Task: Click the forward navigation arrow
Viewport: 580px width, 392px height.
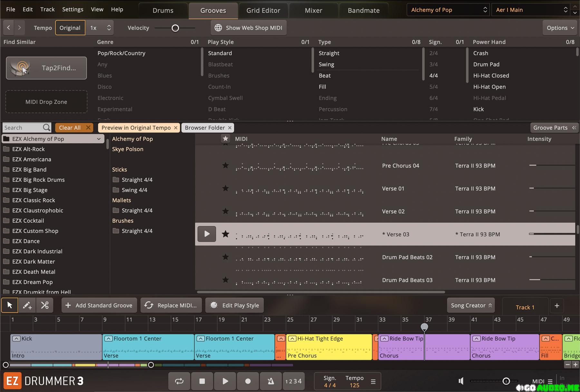Action: [20, 28]
